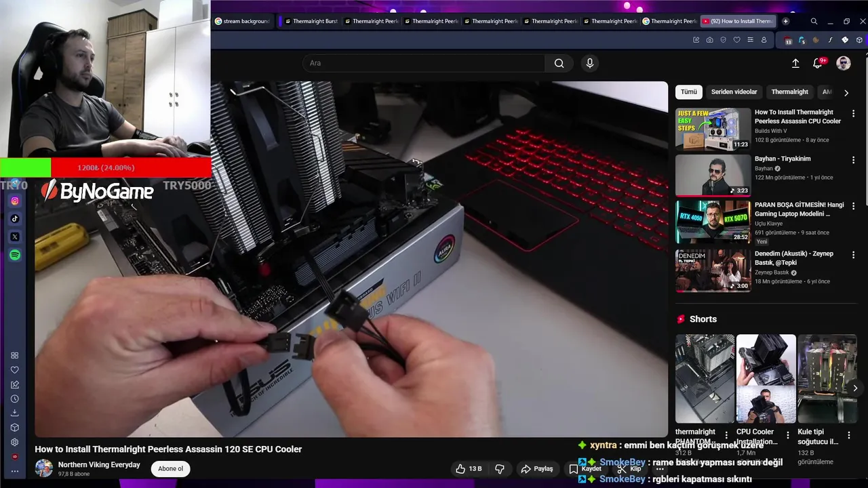The image size is (868, 488).
Task: Select the Seriden videolar filter chip
Action: [734, 91]
